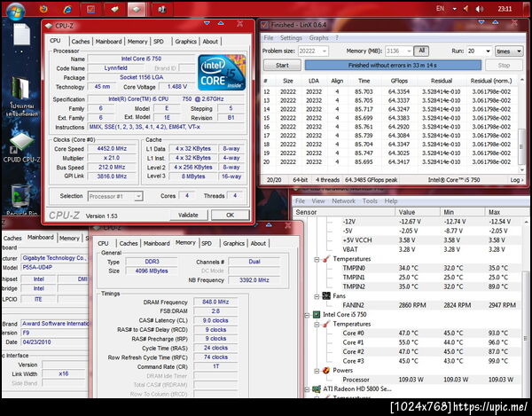Switch to the Mainboard tab in top CPU-Z
The width and height of the screenshot is (532, 416).
(108, 42)
